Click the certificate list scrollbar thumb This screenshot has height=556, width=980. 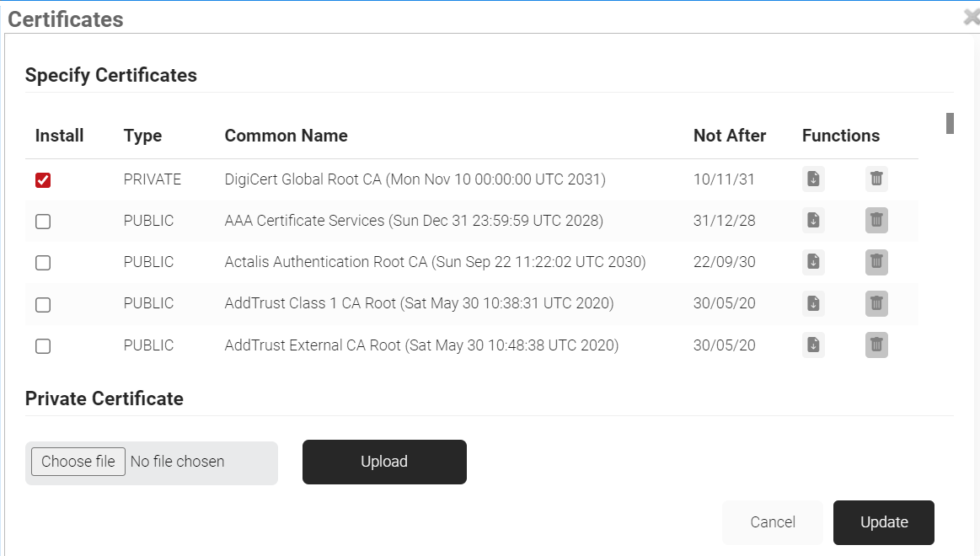[x=950, y=123]
